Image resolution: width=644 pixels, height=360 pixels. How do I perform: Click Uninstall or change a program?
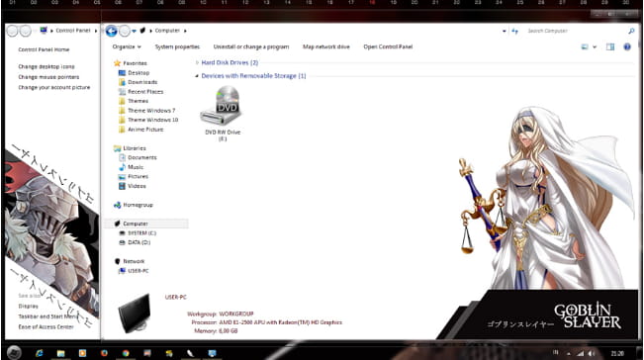[251, 46]
